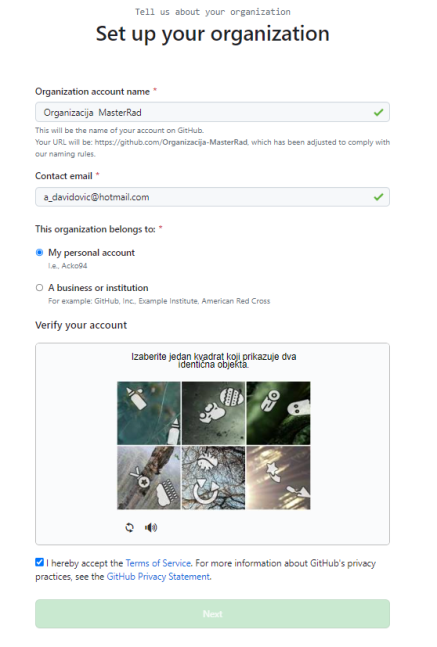Viewport: 437px width, 647px height.
Task: Pick the captcha tile with medal and brush
Action: [x=149, y=478]
